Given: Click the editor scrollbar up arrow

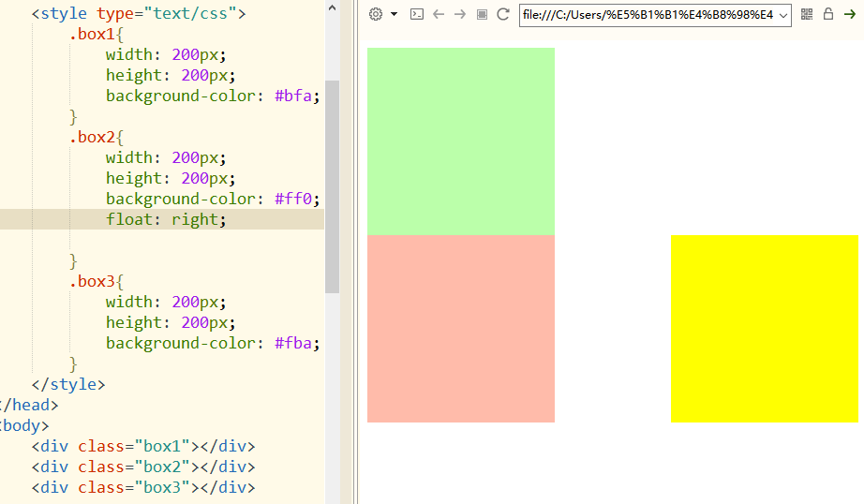Looking at the screenshot, I should pos(332,7).
